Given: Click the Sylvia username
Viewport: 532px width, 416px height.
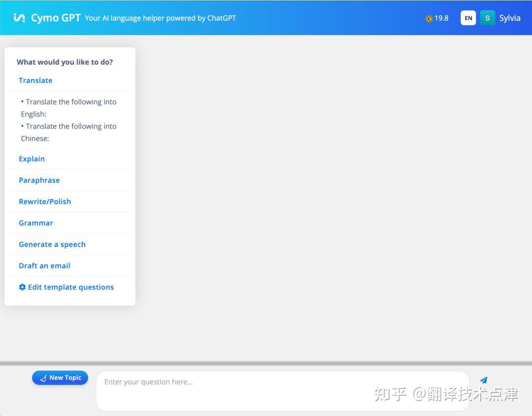Looking at the screenshot, I should click(x=510, y=18).
